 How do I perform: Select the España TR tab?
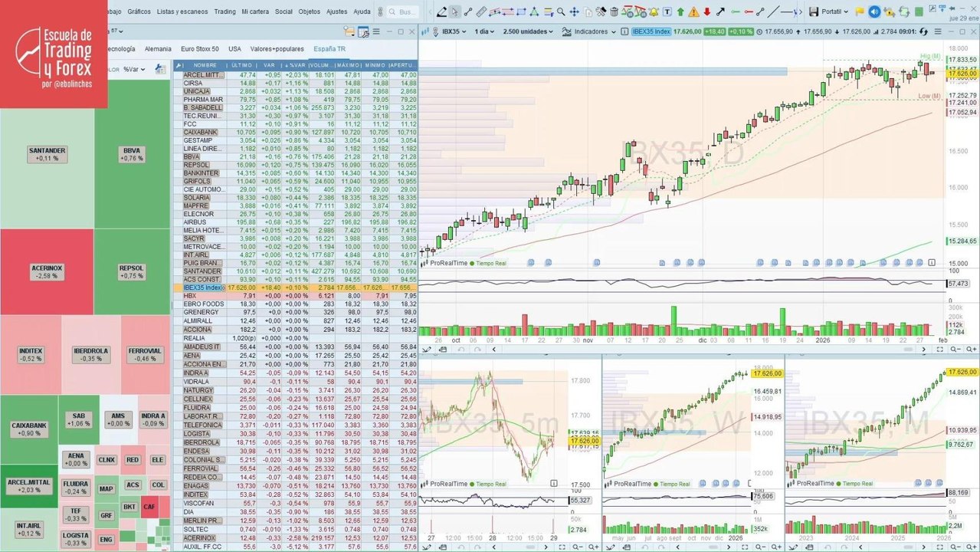[329, 48]
